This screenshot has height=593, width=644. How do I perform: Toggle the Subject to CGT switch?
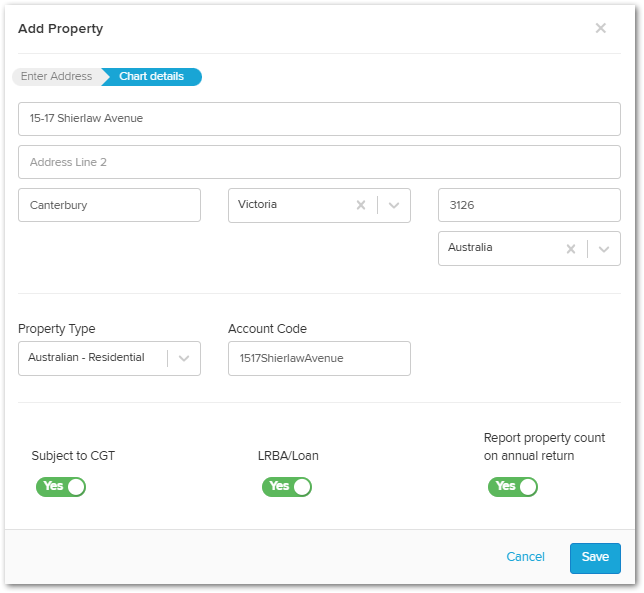tap(61, 487)
